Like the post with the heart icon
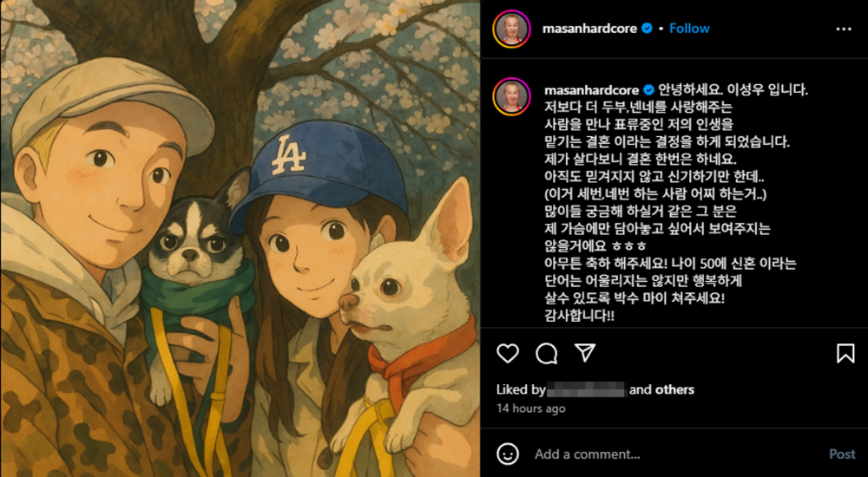This screenshot has height=477, width=868. click(x=508, y=353)
